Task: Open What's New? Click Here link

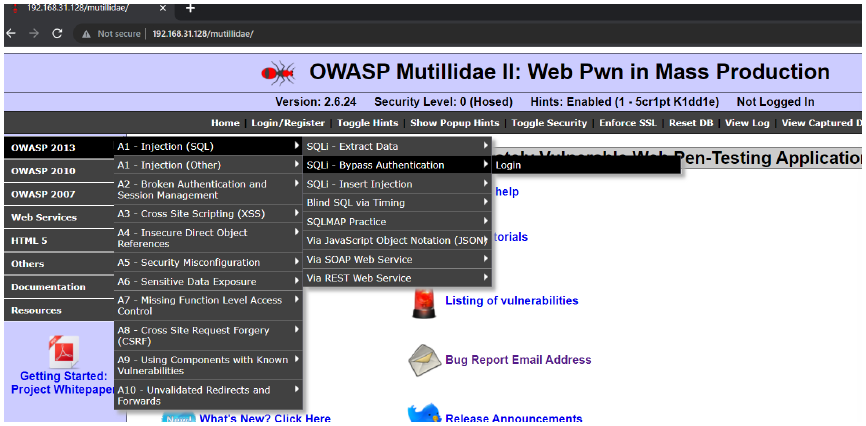Action: 265,419
